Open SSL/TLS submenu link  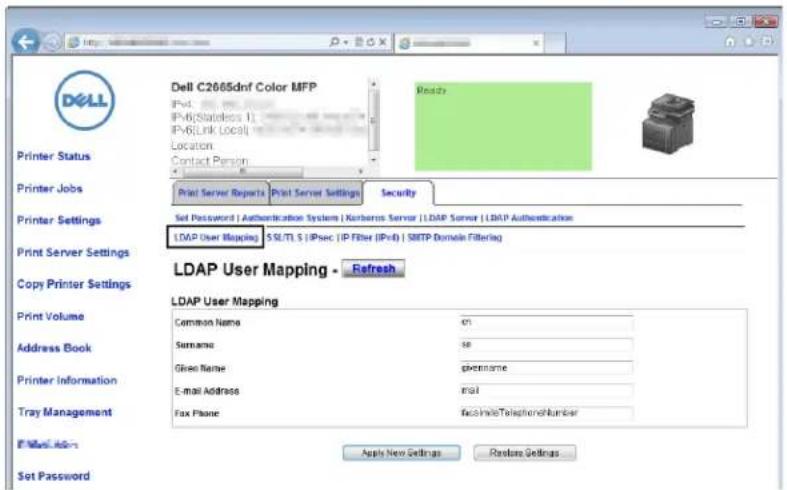(284, 237)
